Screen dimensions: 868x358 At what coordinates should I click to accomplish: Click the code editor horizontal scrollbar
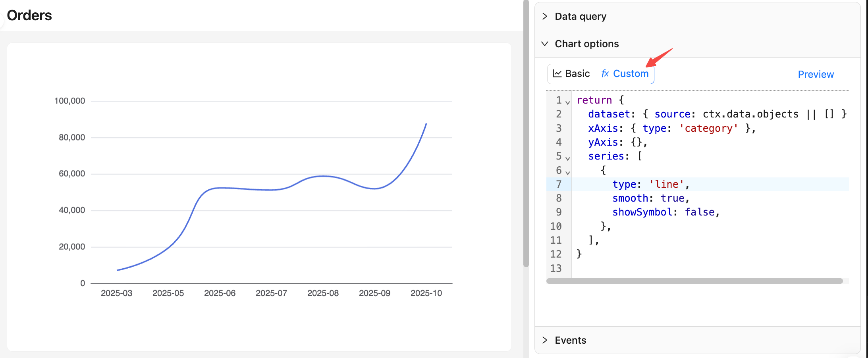694,281
